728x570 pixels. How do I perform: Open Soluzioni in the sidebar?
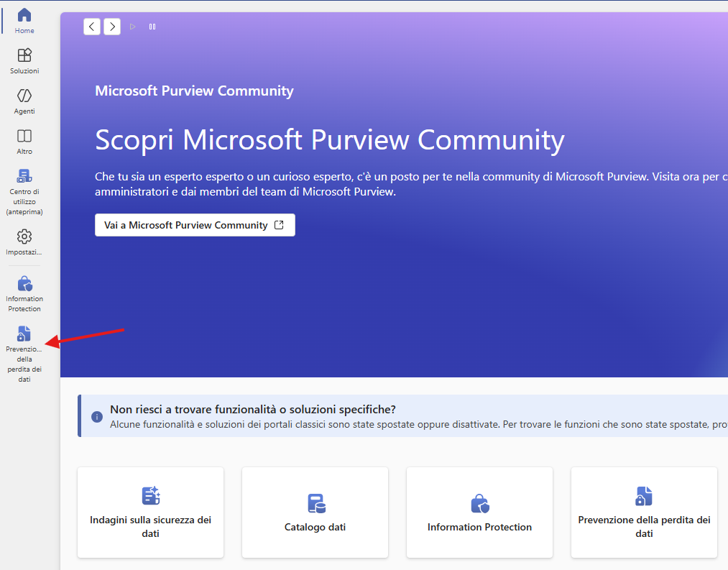point(24,61)
